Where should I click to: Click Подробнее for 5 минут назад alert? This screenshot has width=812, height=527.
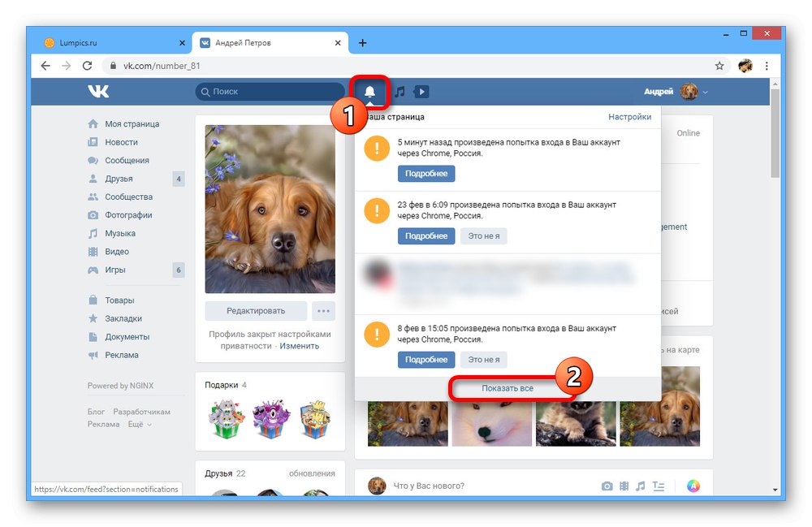click(x=426, y=174)
